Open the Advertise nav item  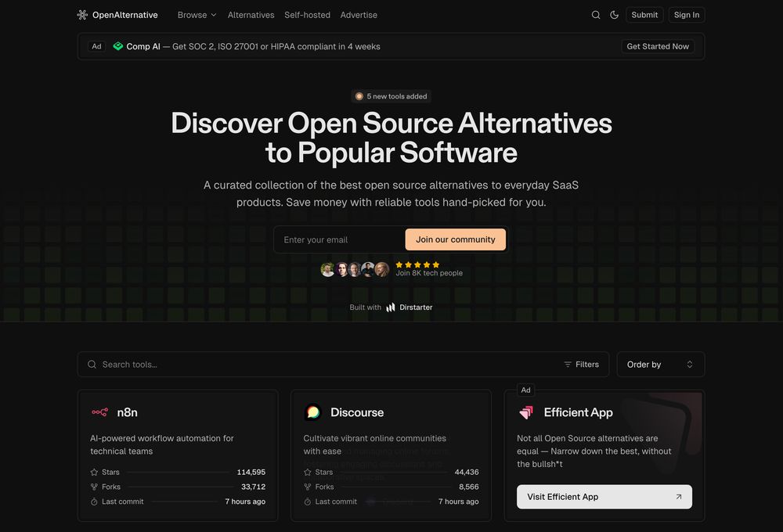coord(359,15)
